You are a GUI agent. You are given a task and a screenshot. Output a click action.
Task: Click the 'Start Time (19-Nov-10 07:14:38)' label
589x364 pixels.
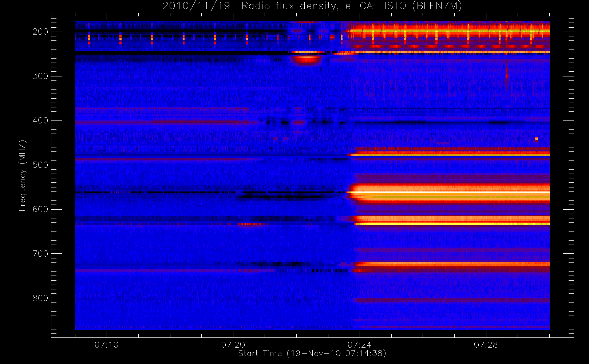[312, 353]
